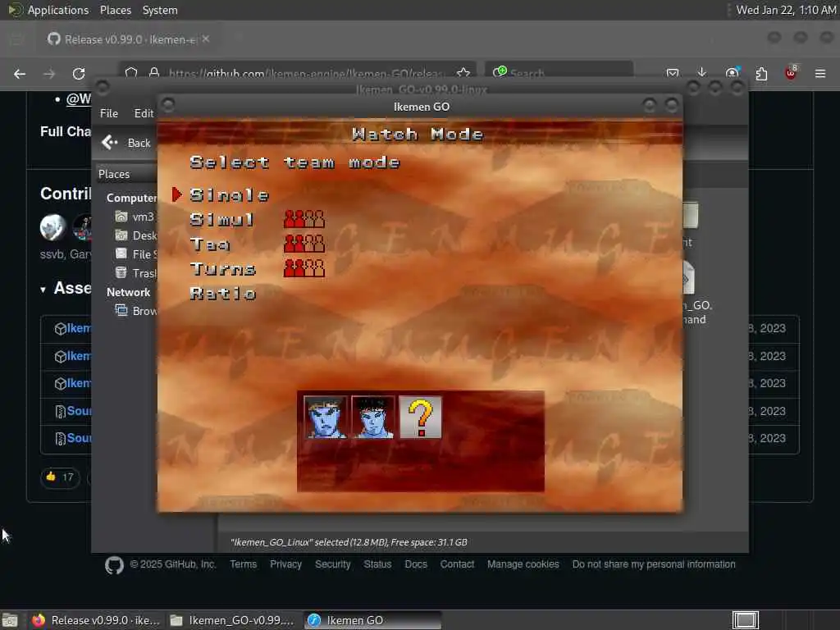The width and height of the screenshot is (840, 630).
Task: Select the random question mark character
Action: (421, 418)
